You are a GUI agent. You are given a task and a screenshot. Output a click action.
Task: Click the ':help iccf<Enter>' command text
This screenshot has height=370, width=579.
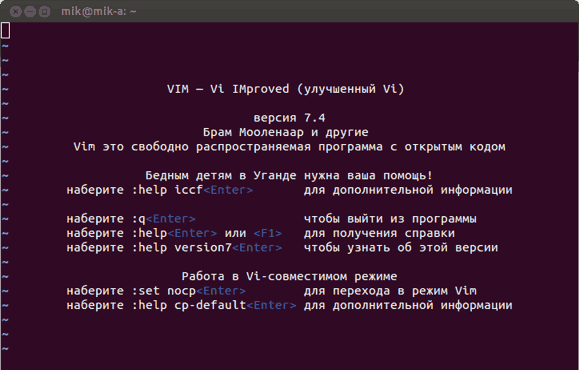click(192, 190)
